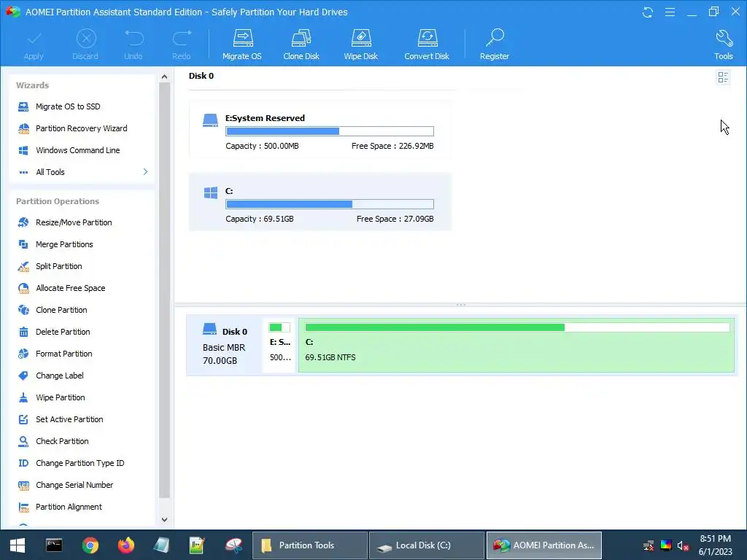Screen dimensions: 747x560
Task: Choose Change Partition Type ID
Action: coord(81,463)
